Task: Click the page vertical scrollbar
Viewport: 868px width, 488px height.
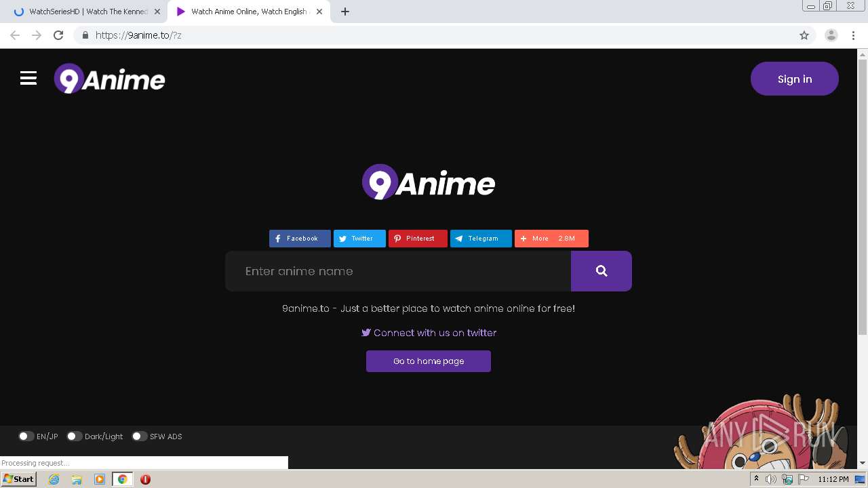Action: [863, 197]
